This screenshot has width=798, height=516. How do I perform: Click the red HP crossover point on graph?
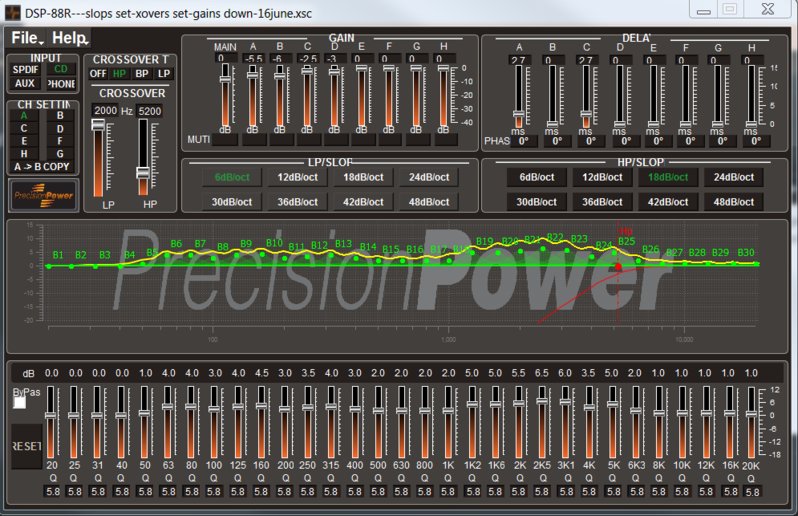(618, 267)
